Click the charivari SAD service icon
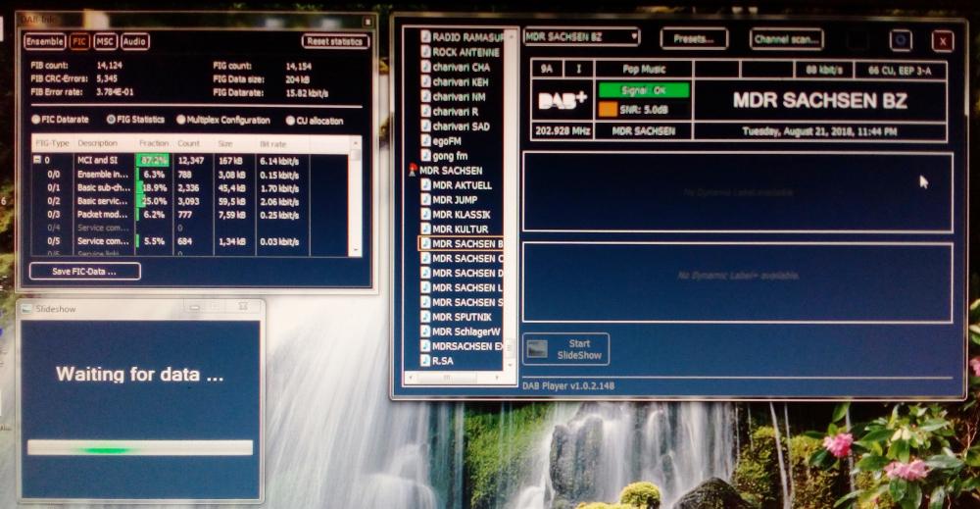The image size is (980, 509). click(x=425, y=126)
